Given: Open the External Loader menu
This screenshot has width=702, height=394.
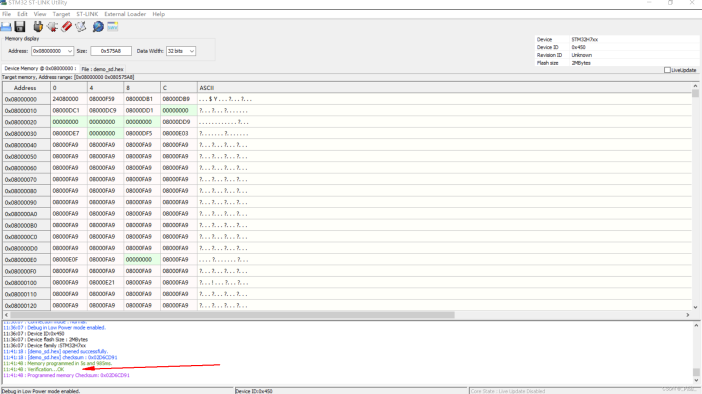Looking at the screenshot, I should click(x=125, y=14).
